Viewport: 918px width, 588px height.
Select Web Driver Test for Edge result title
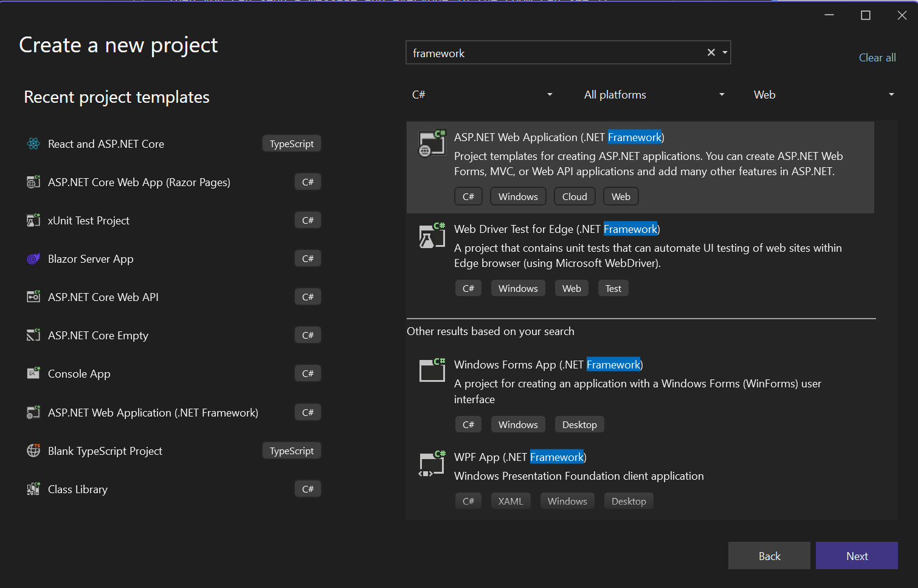click(557, 229)
